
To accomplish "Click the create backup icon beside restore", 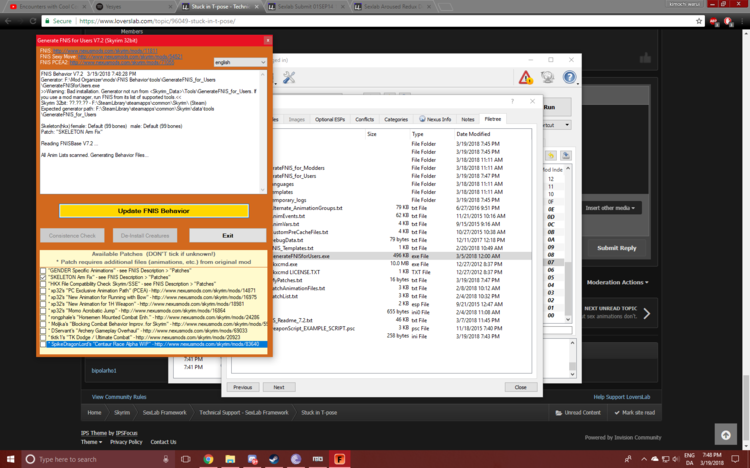I will tap(565, 156).
